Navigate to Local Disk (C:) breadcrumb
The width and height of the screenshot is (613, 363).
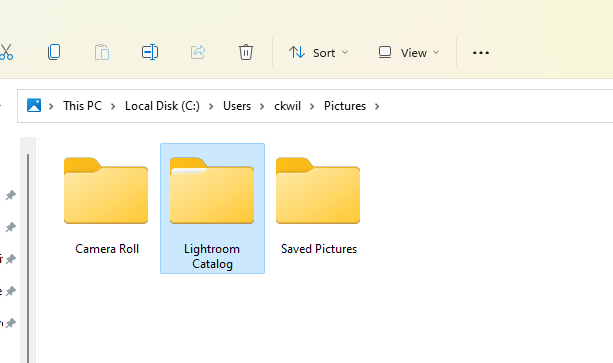pyautogui.click(x=162, y=106)
